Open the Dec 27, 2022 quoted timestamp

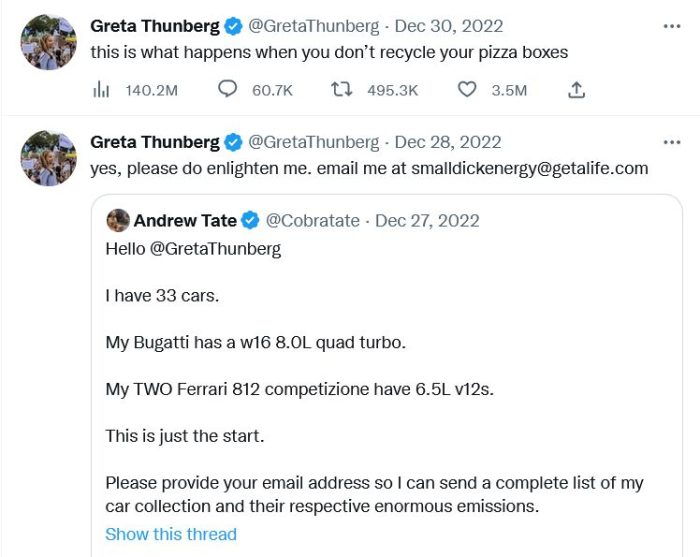(427, 220)
